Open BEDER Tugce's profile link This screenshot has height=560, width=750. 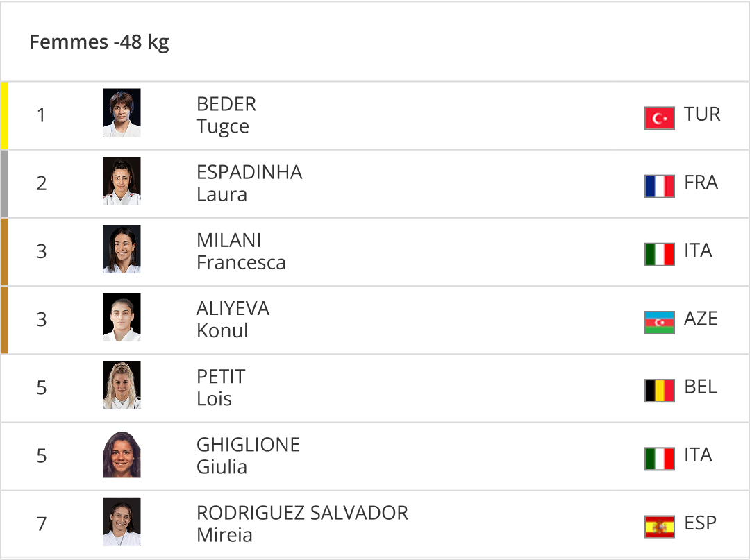226,115
